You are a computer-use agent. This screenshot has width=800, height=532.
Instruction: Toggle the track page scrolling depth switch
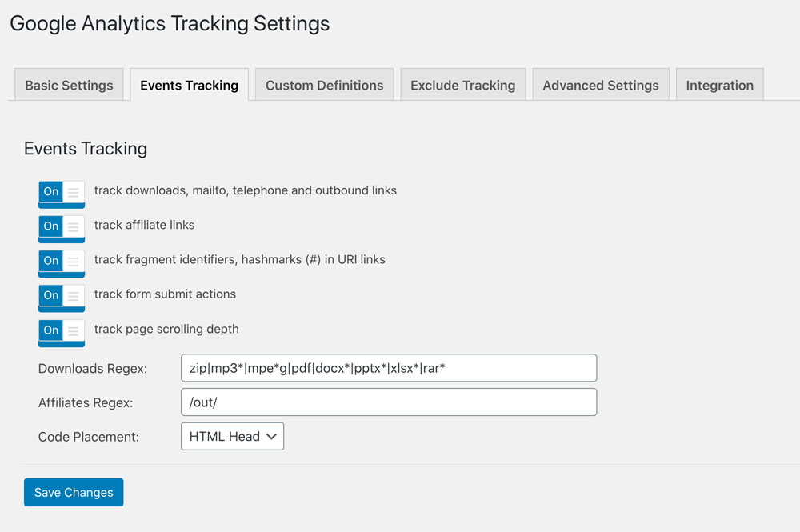click(62, 333)
